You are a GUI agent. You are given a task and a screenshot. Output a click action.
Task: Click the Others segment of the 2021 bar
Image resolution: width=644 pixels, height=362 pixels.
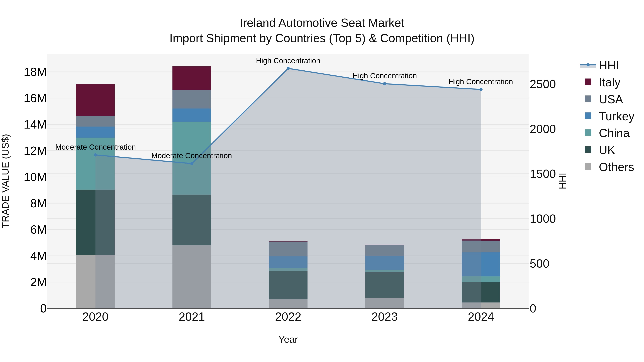point(192,277)
